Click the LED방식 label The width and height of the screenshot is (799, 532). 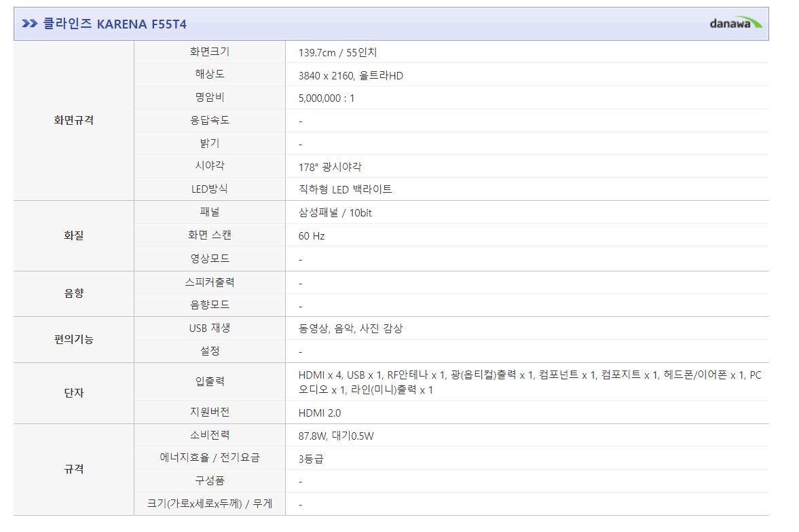[x=210, y=189]
